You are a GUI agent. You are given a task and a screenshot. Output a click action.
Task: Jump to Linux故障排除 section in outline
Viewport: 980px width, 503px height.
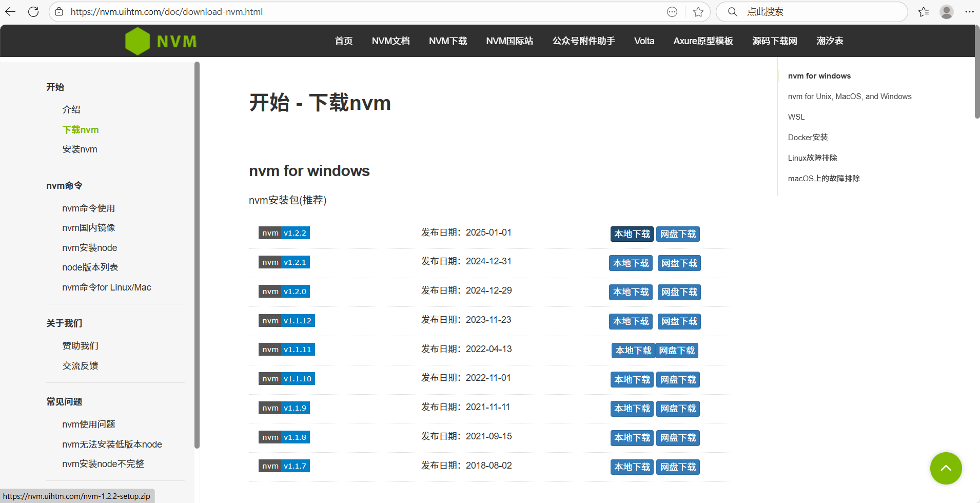coord(812,158)
